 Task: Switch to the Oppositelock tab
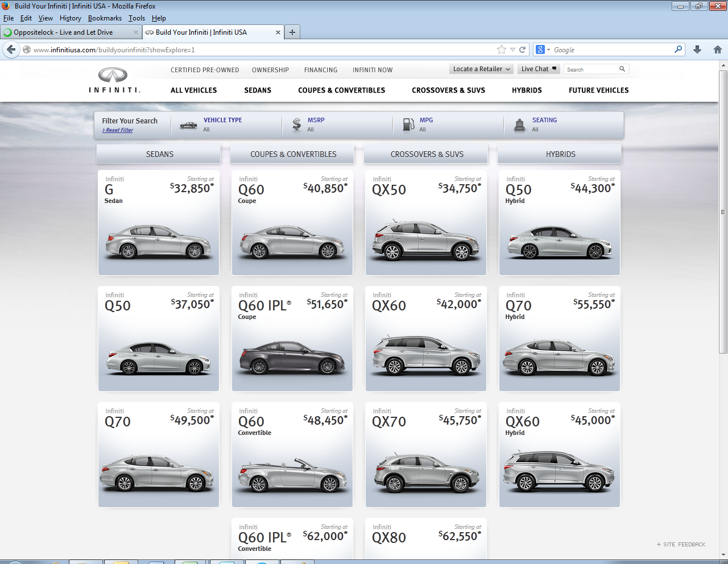(x=71, y=32)
